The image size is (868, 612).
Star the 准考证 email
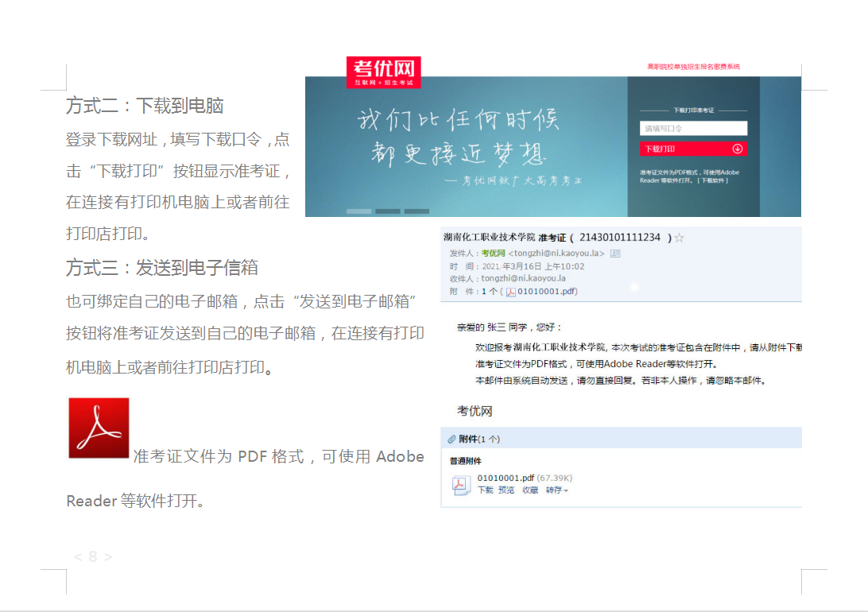tap(680, 238)
